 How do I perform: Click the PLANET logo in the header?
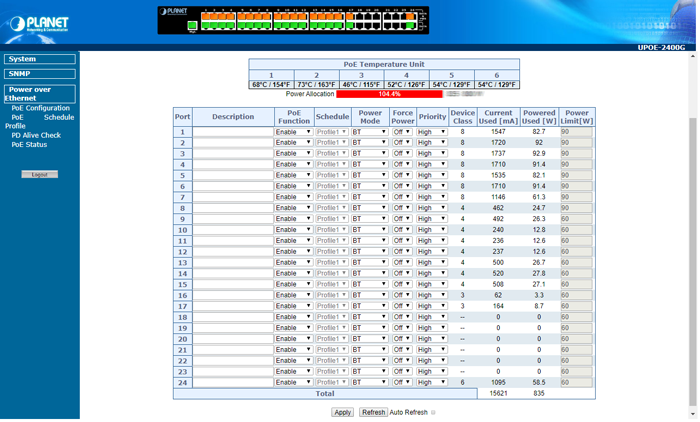(x=39, y=24)
